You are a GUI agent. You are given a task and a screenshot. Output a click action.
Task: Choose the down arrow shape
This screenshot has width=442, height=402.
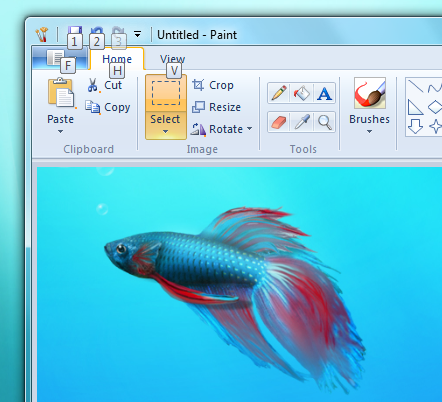click(415, 126)
